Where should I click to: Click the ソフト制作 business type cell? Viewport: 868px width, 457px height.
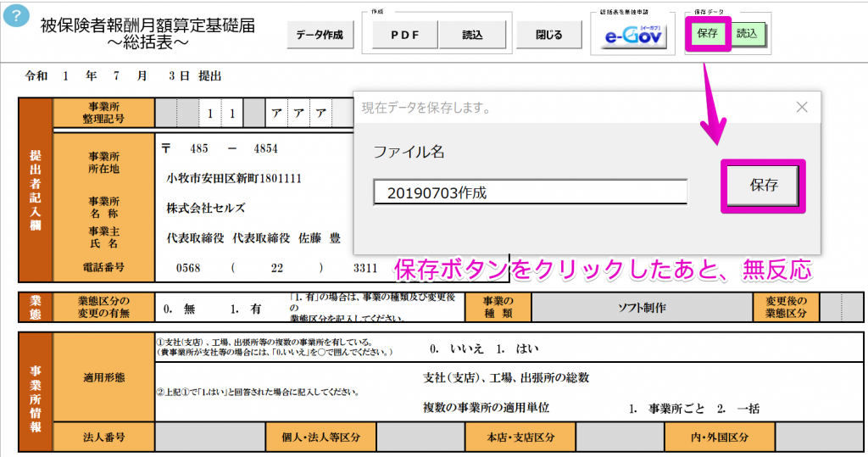point(642,306)
